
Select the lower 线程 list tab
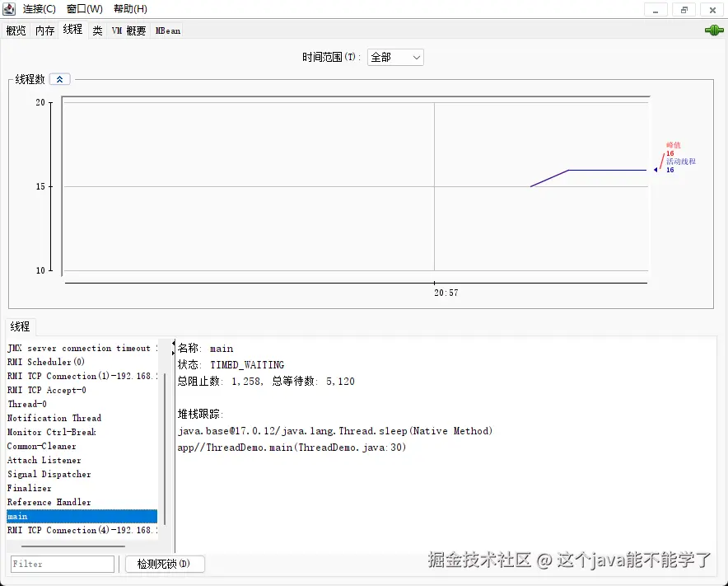pos(20,326)
